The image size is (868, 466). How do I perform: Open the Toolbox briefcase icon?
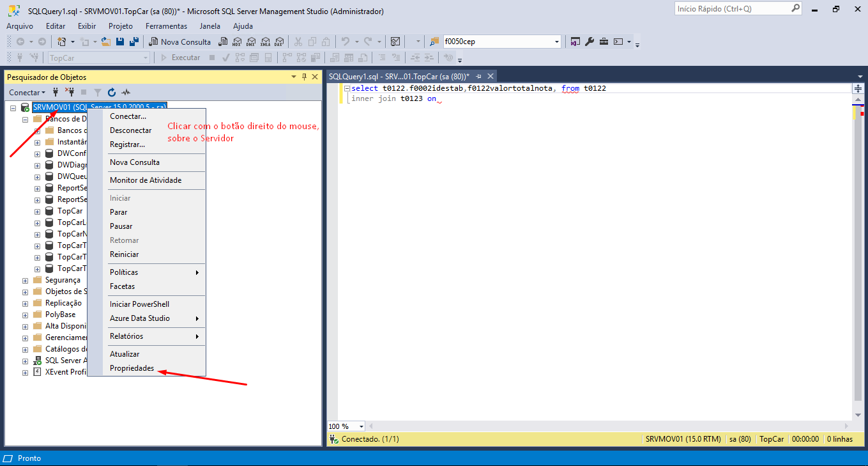(x=604, y=42)
